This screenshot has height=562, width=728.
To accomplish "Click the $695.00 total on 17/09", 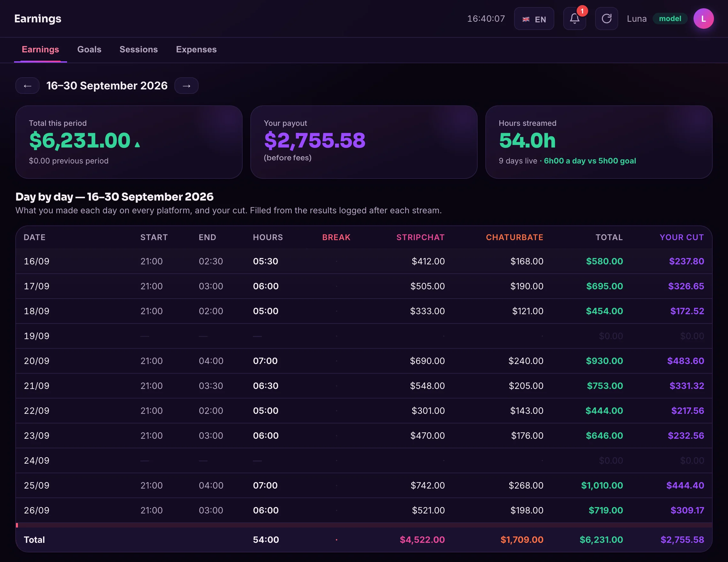I will coord(604,286).
